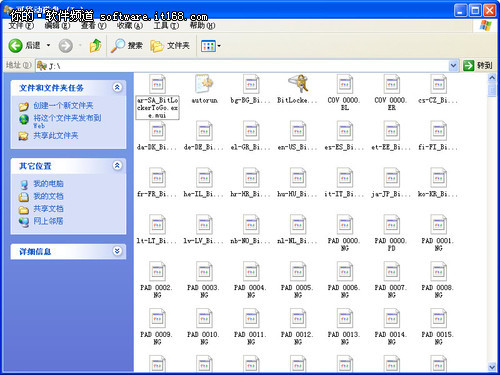This screenshot has height=375, width=500.
Task: Click the Back navigation arrow icon
Action: (15, 46)
